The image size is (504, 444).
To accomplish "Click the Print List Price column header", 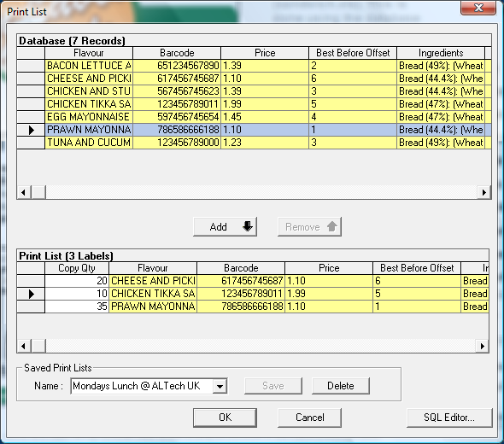I will (x=329, y=268).
